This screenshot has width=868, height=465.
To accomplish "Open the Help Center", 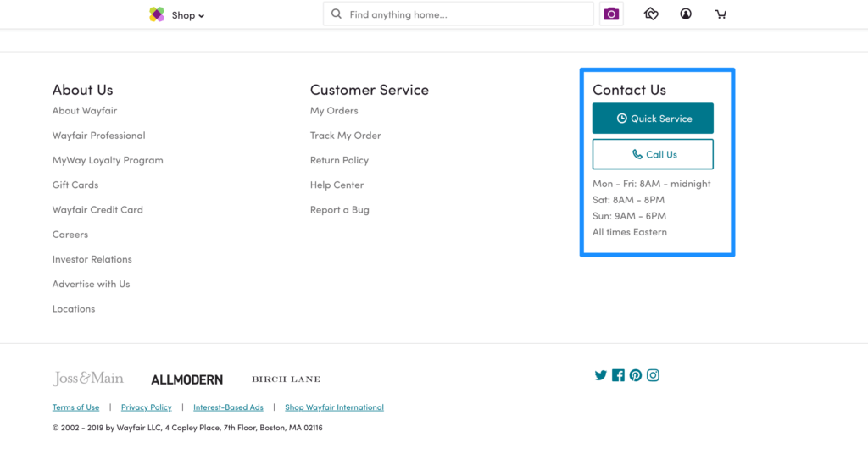I will coord(337,185).
